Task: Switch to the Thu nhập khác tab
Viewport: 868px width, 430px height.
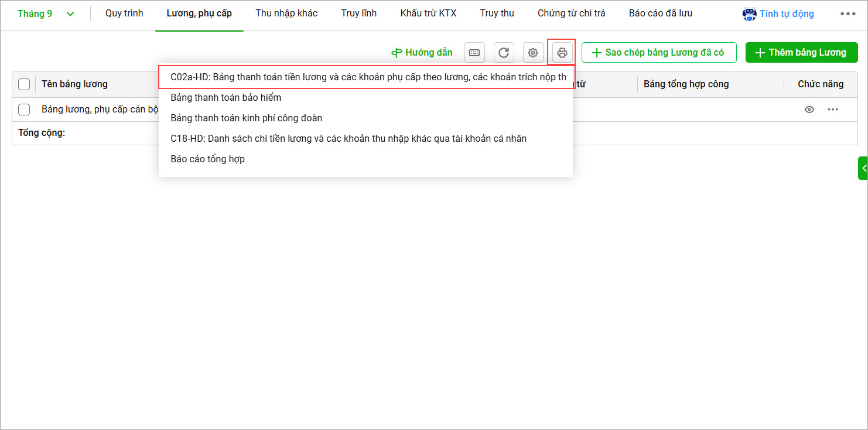Action: pos(286,13)
